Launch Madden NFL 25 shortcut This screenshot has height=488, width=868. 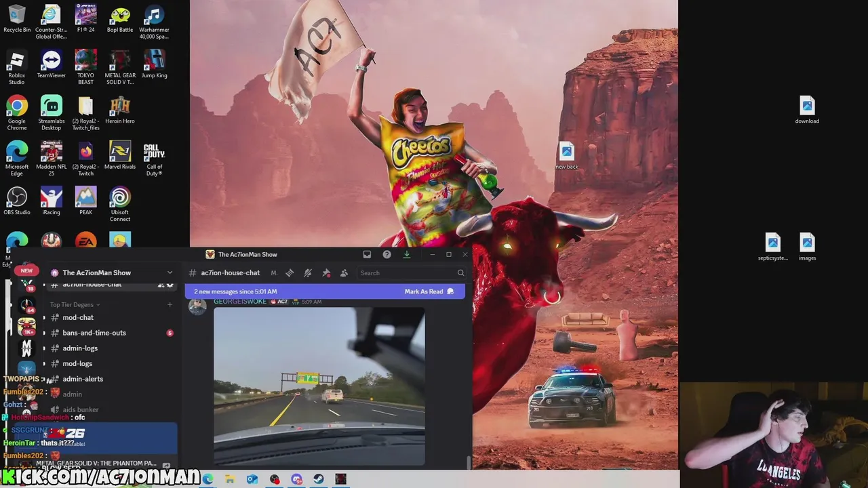pyautogui.click(x=52, y=159)
